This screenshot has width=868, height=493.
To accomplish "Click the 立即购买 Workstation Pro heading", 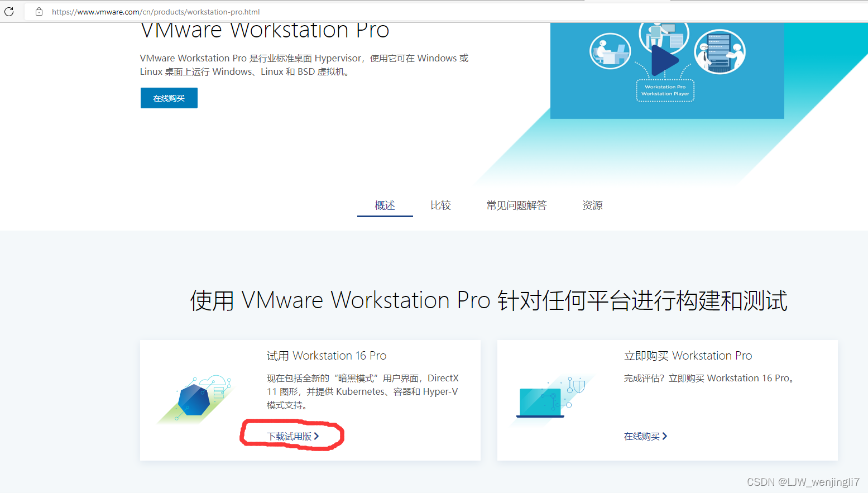I will pyautogui.click(x=688, y=356).
